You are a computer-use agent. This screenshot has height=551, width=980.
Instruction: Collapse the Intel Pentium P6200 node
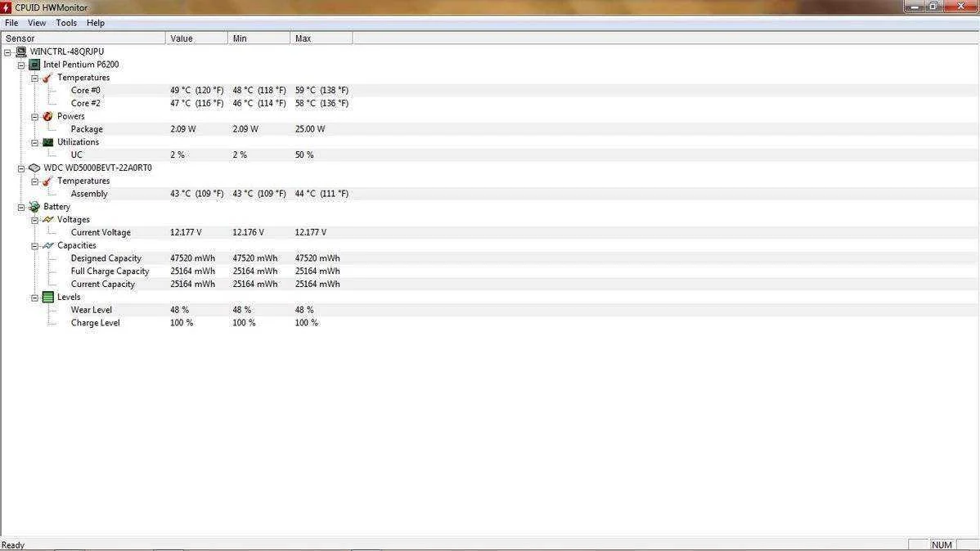pyautogui.click(x=21, y=65)
